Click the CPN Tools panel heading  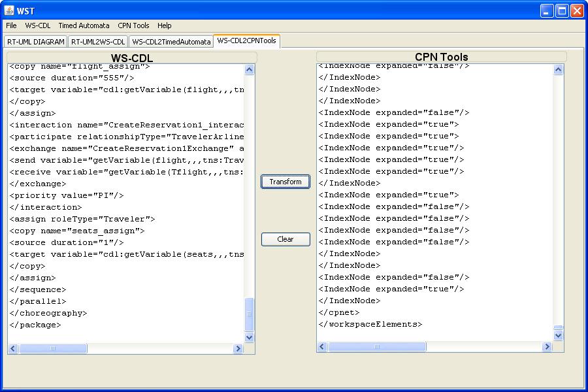pyautogui.click(x=442, y=57)
